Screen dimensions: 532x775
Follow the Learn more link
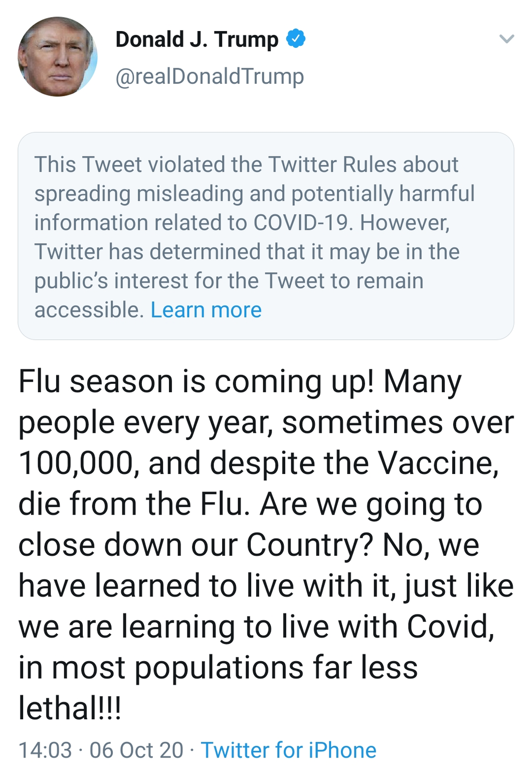(x=206, y=310)
